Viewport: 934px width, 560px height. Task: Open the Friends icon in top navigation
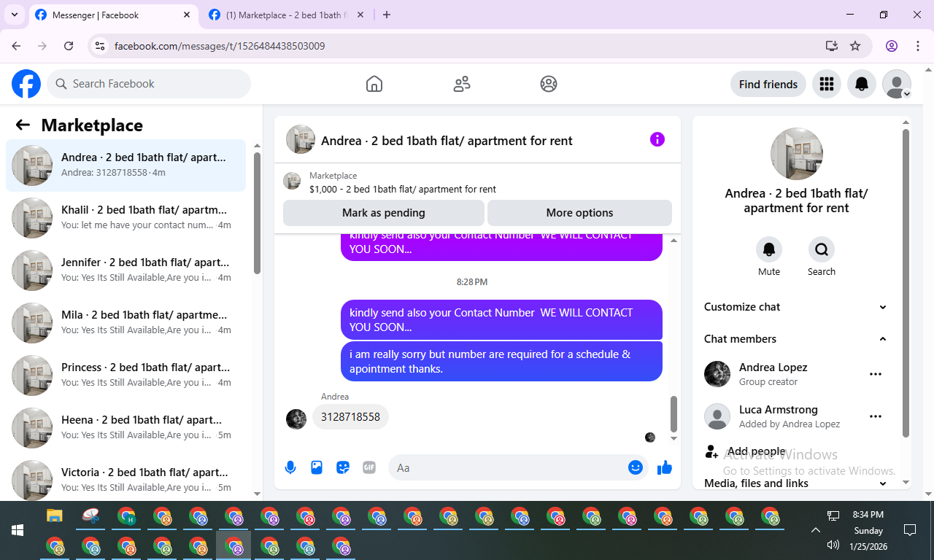[x=462, y=84]
